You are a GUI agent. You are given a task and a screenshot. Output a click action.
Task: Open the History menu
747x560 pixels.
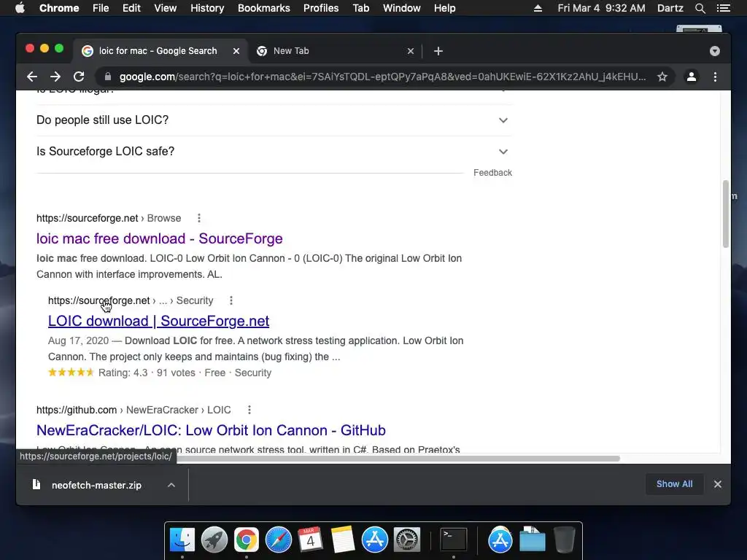207,8
